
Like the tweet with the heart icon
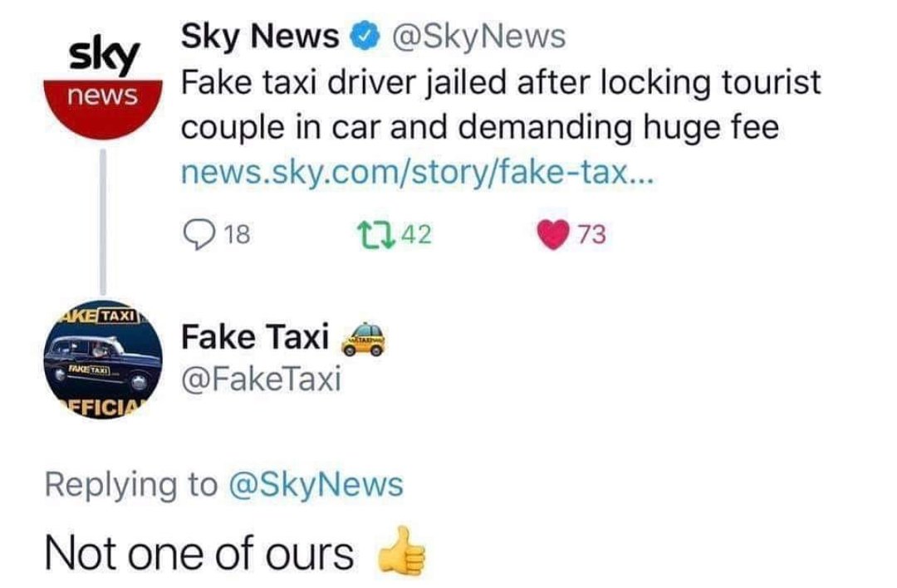[x=555, y=235]
